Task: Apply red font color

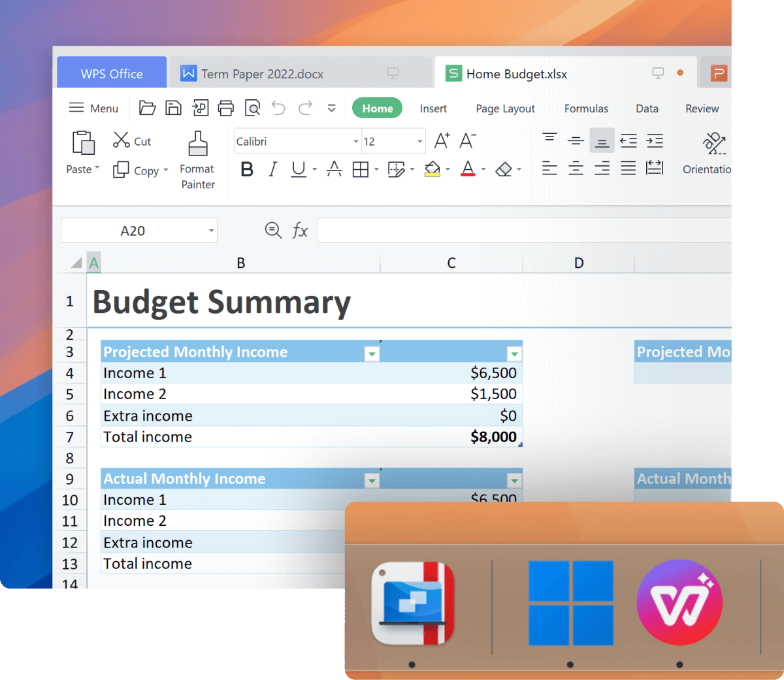Action: pos(468,170)
